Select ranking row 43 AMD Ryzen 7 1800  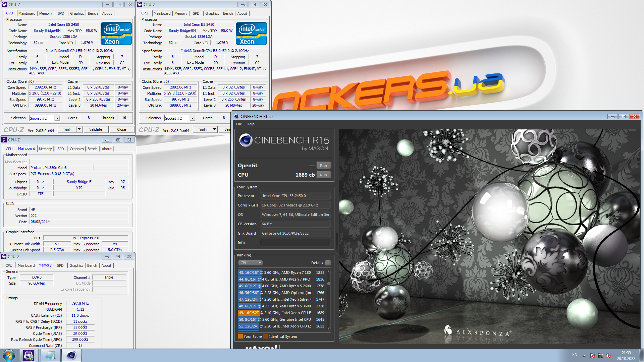point(281,273)
